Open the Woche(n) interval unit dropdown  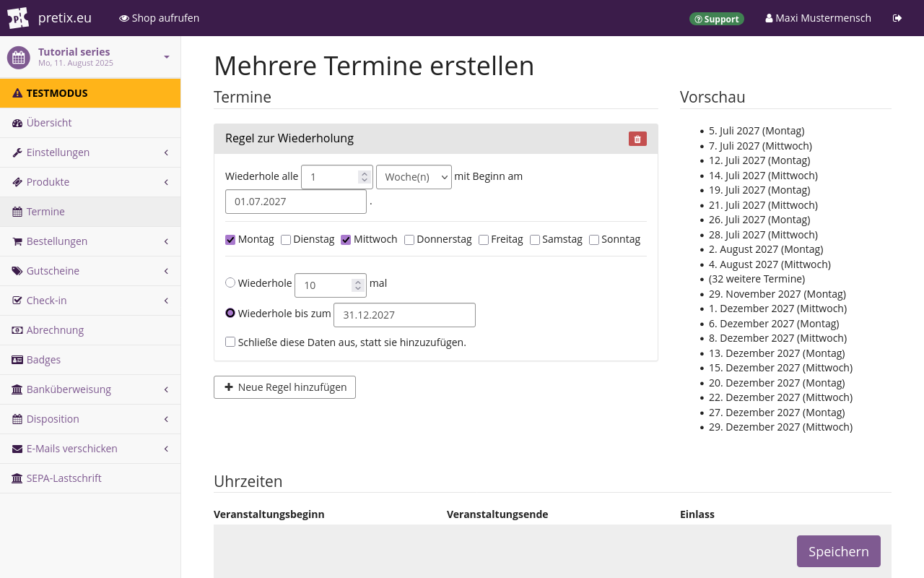click(x=414, y=177)
